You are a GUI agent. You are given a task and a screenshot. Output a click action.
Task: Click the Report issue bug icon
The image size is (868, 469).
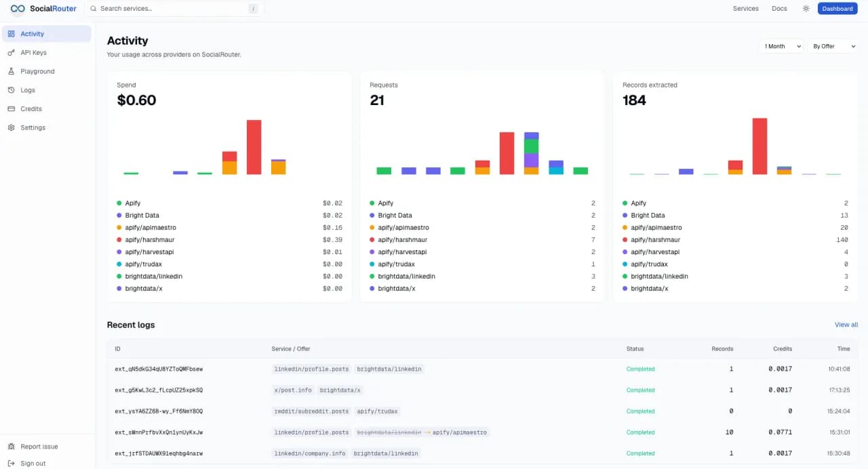click(11, 447)
